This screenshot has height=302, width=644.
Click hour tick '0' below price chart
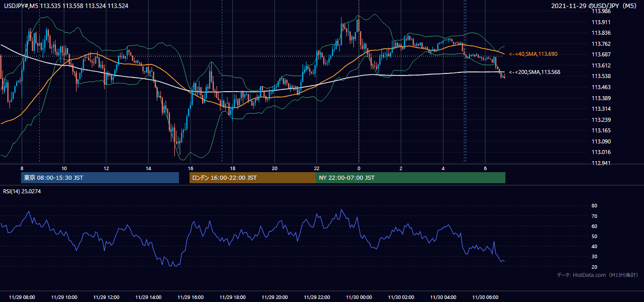tap(359, 168)
